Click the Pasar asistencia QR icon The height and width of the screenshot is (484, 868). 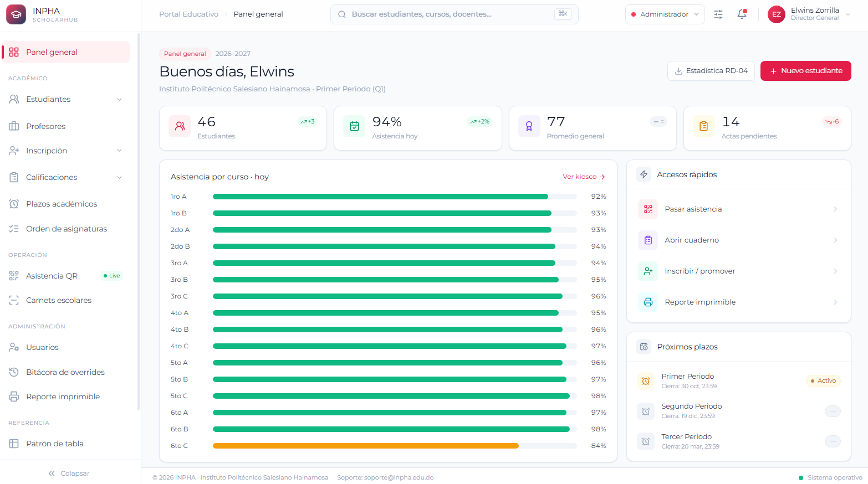click(x=648, y=209)
